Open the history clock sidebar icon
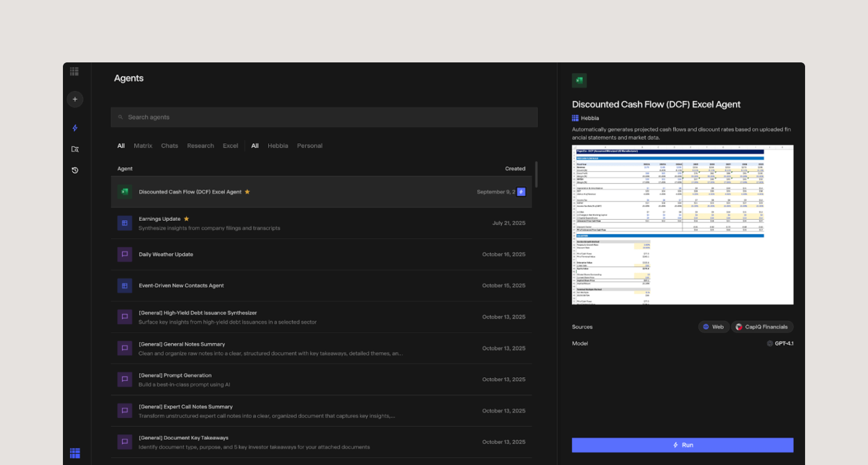The height and width of the screenshot is (465, 868). [x=75, y=170]
